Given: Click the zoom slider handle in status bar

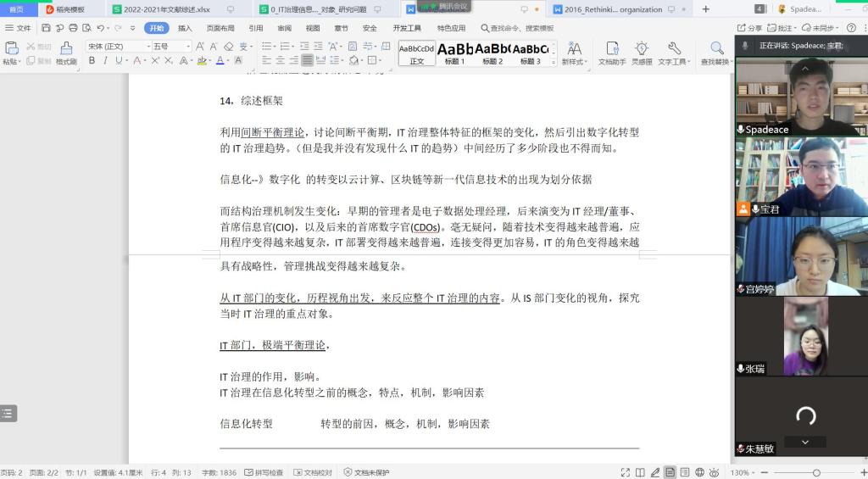Looking at the screenshot, I should (816, 472).
